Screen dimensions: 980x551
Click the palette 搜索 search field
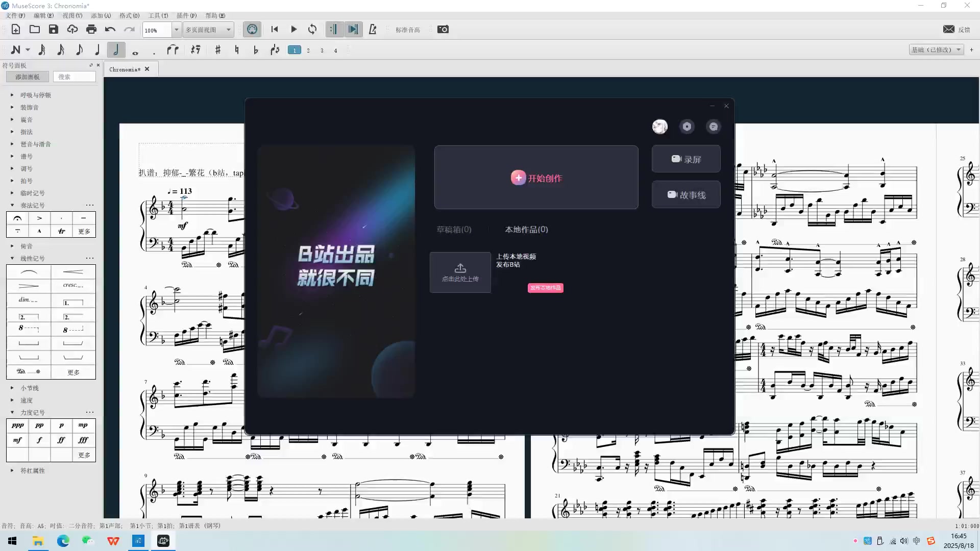75,77
